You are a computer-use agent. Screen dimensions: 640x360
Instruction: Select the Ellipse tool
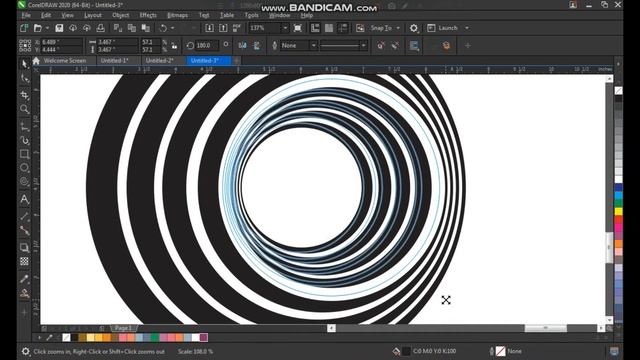(24, 168)
